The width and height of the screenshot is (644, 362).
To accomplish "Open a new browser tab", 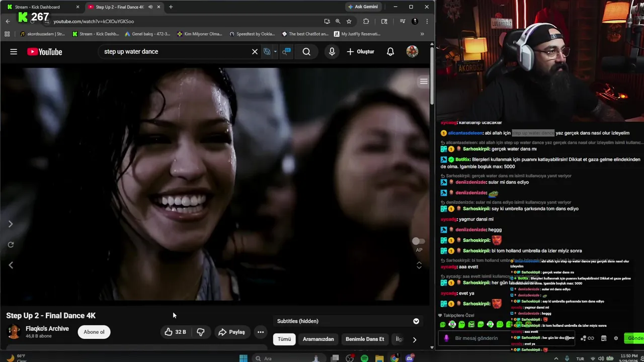I will tap(171, 7).
